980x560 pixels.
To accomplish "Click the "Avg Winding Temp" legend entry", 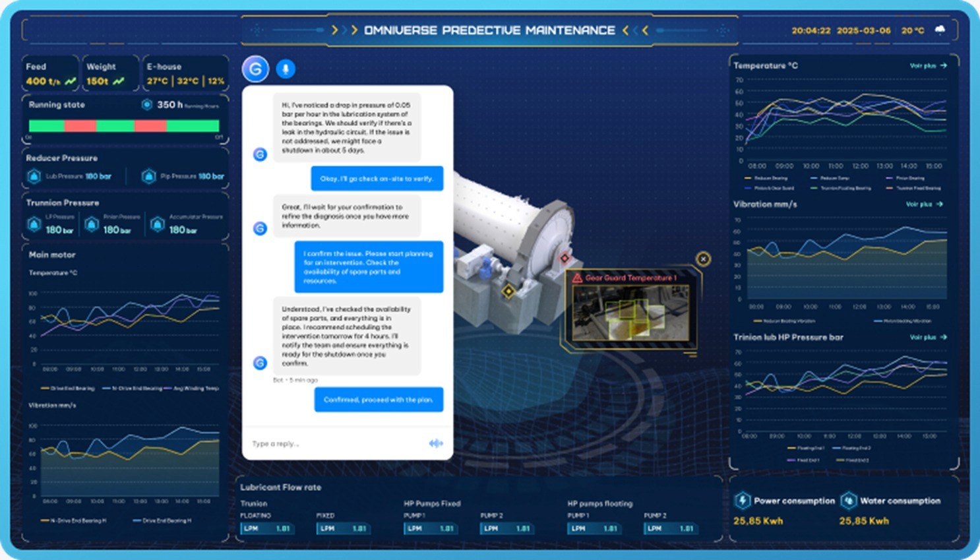I will click(x=192, y=388).
